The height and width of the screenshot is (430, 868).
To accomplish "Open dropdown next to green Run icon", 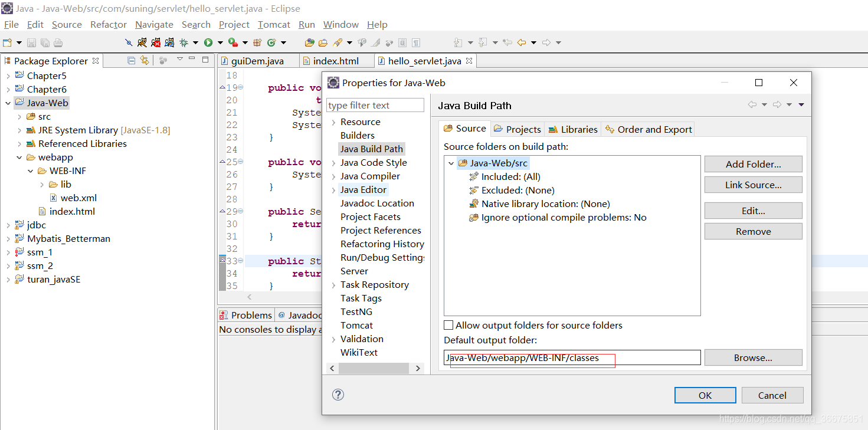I will click(x=220, y=42).
